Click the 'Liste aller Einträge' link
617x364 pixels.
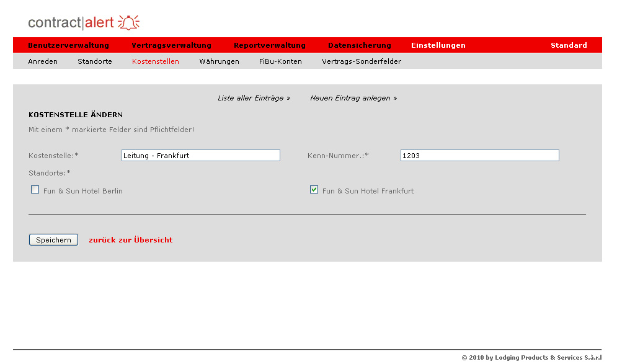(254, 98)
